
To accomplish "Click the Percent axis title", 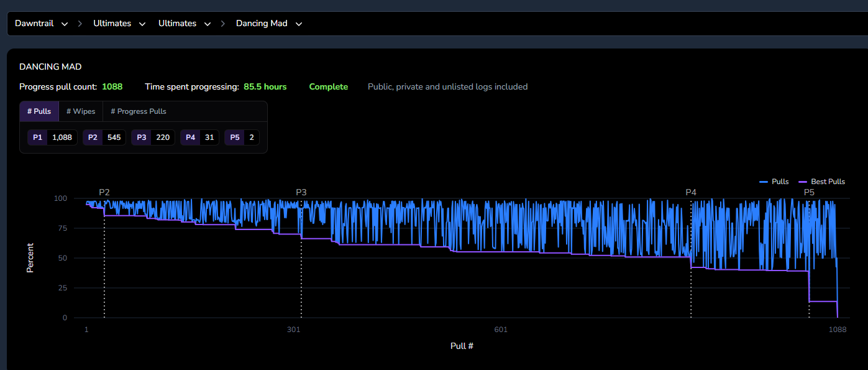I will [x=30, y=258].
